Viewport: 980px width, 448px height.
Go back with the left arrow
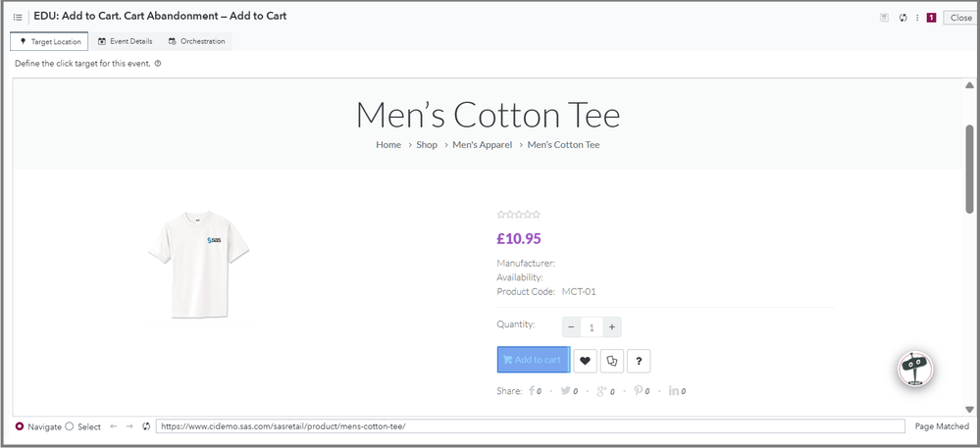pyautogui.click(x=113, y=426)
